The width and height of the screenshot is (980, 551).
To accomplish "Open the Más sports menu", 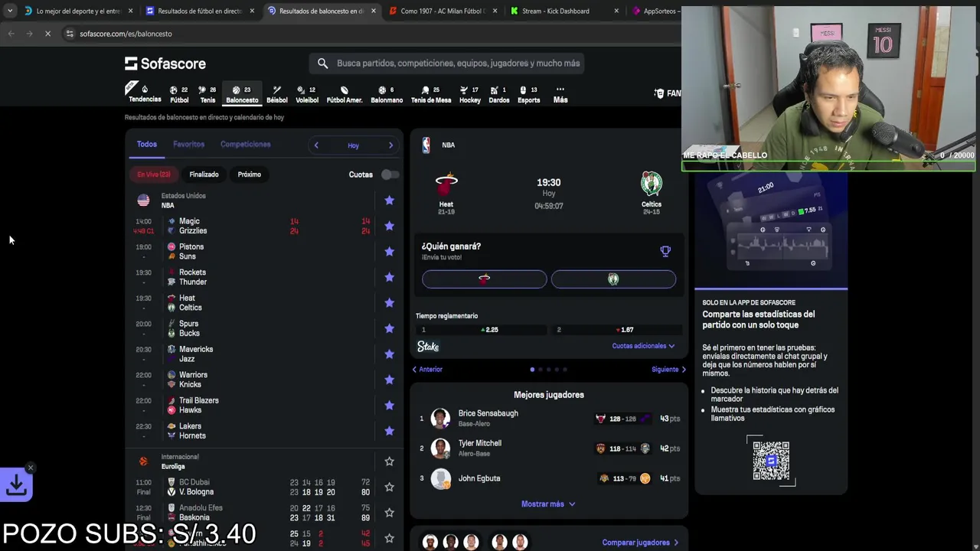I will click(560, 94).
